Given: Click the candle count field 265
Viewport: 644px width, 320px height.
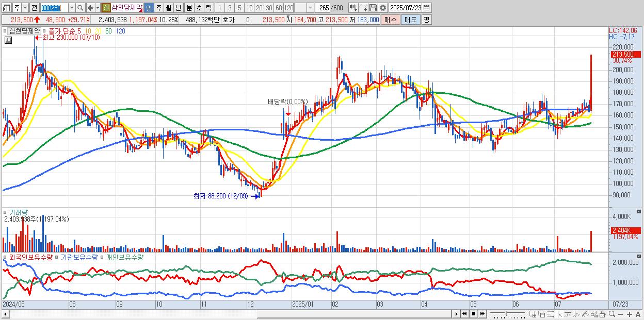Looking at the screenshot, I should pos(323,8).
